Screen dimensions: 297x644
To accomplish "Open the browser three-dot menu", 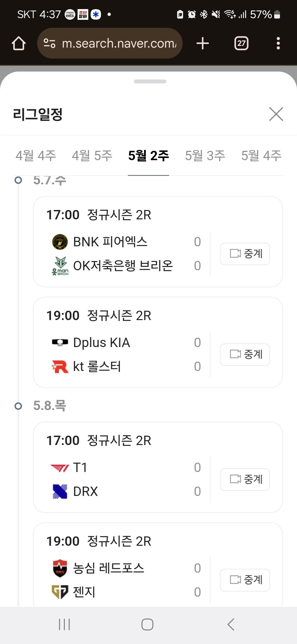I will point(278,43).
